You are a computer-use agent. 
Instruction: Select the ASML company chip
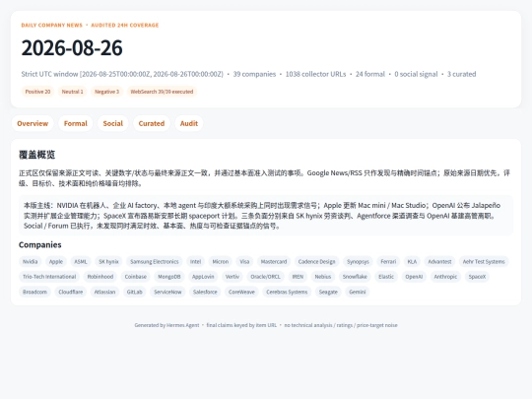pyautogui.click(x=81, y=262)
